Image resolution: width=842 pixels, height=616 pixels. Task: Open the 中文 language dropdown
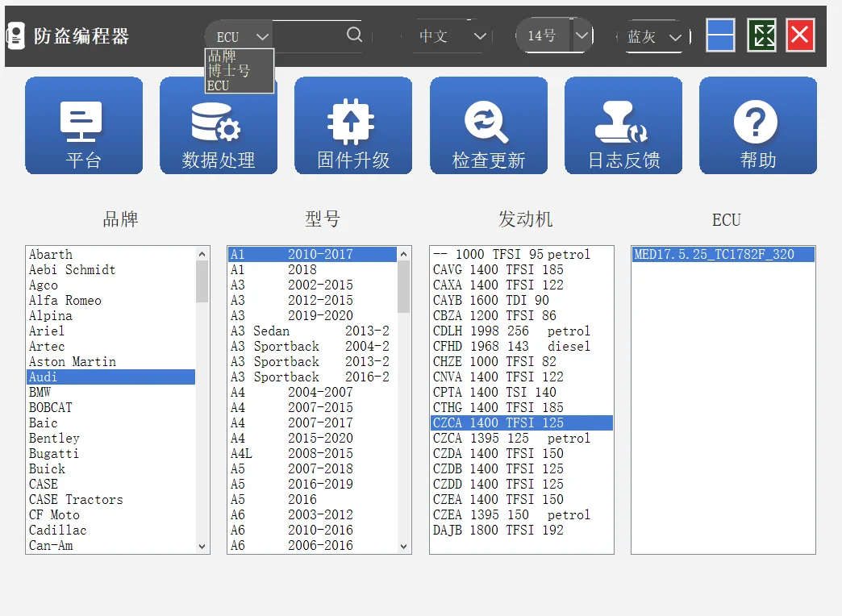(x=452, y=36)
